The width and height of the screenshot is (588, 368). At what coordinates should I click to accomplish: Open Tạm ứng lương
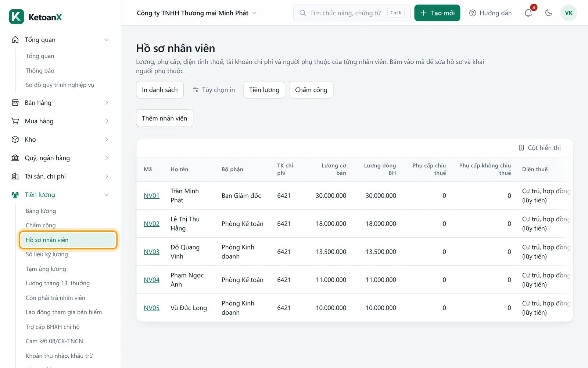pos(46,269)
